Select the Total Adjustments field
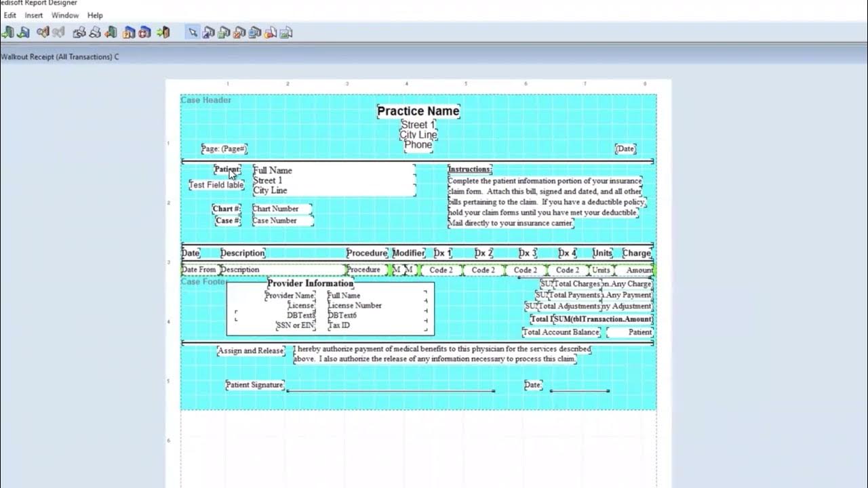Viewport: 868px width, 488px height. click(570, 306)
